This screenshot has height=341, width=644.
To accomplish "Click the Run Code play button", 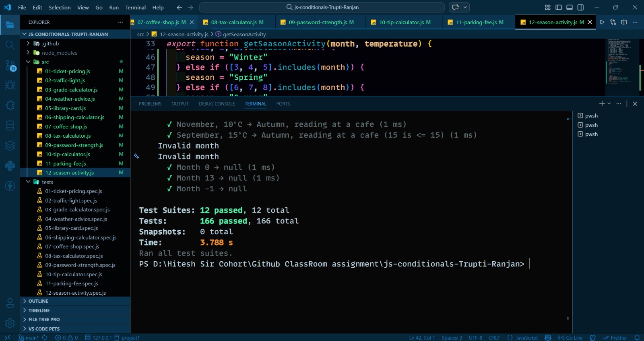I will 602,22.
